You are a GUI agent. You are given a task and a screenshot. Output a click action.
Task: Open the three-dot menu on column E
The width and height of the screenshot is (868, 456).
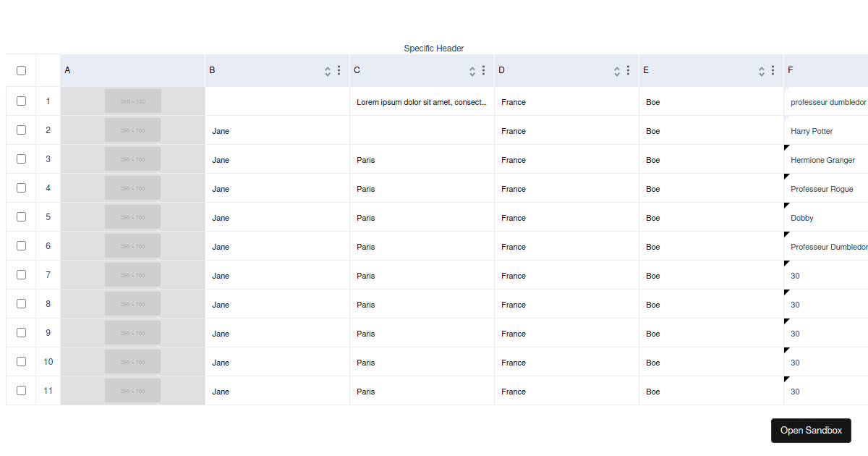pos(773,70)
